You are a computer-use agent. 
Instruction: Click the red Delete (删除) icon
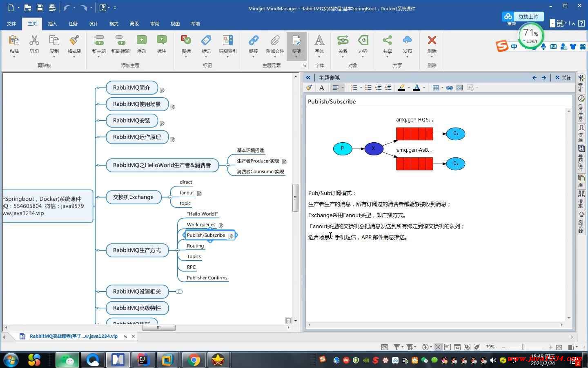432,40
